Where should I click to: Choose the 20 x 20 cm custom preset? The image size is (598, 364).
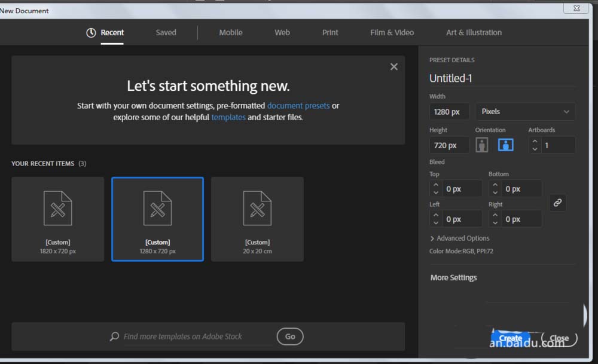(257, 219)
